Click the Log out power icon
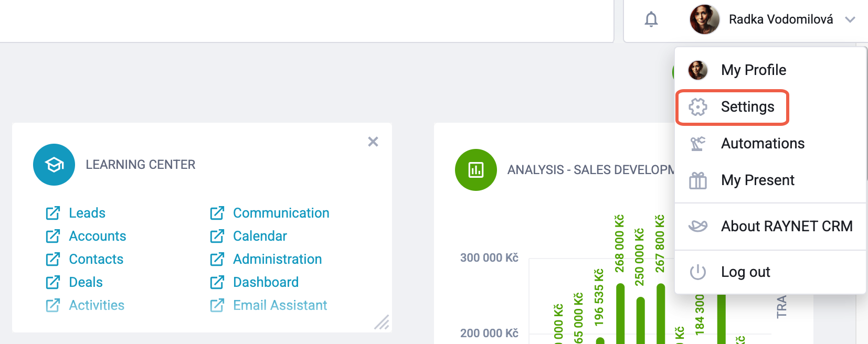868x344 pixels. pyautogui.click(x=698, y=272)
